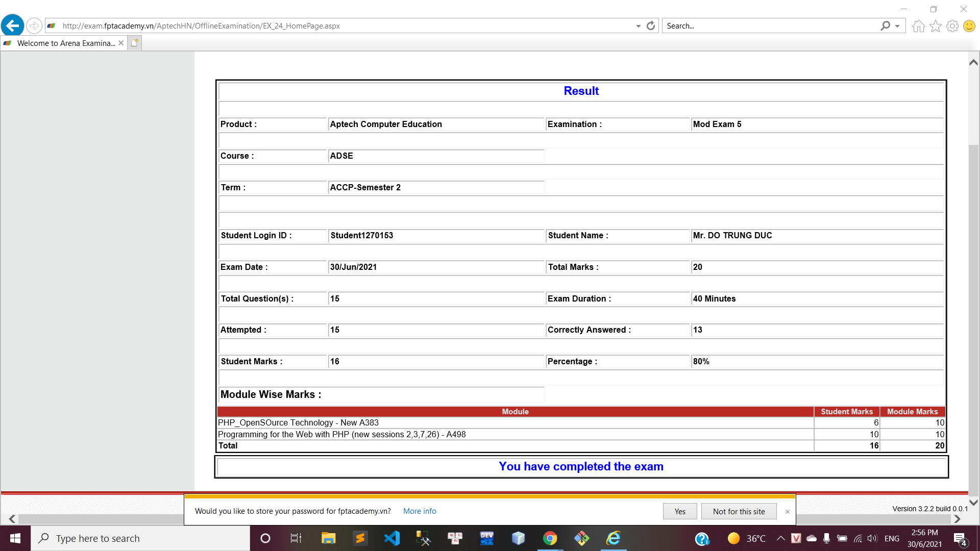Screen dimensions: 980x551
Task: Open the diamond git app icon on taskbar
Action: point(581,538)
